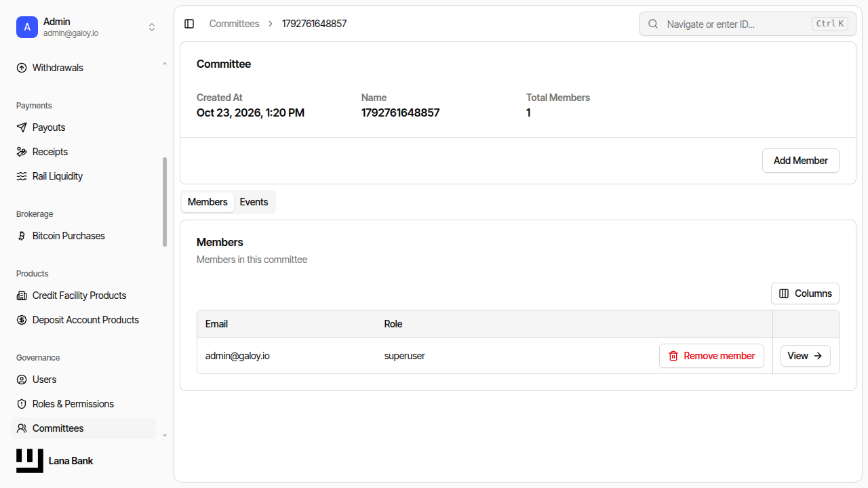The height and width of the screenshot is (488, 868).
Task: Toggle the sidebar panel icon
Action: coord(189,24)
